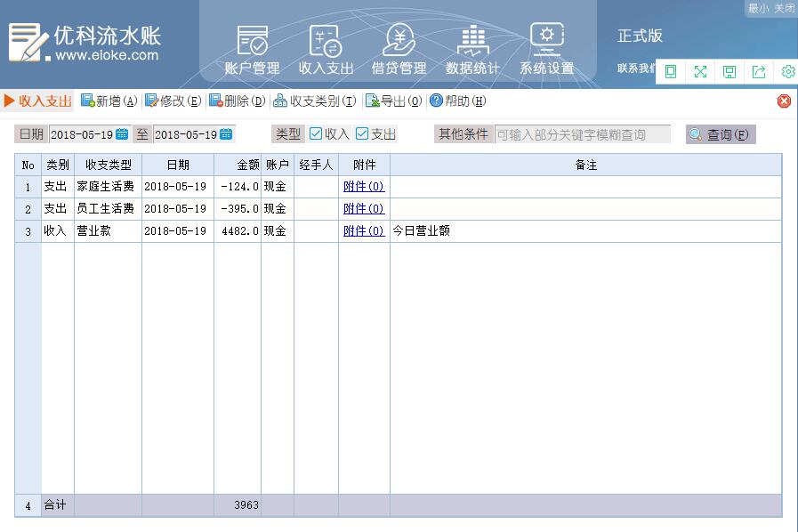Focus the 其他条件 keyword search field
The width and height of the screenshot is (798, 532).
tap(582, 134)
